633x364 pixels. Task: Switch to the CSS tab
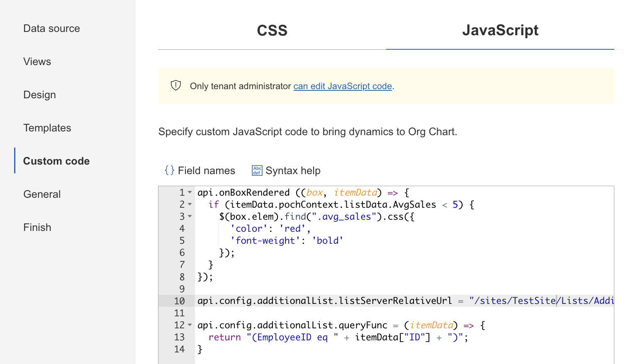pyautogui.click(x=272, y=30)
